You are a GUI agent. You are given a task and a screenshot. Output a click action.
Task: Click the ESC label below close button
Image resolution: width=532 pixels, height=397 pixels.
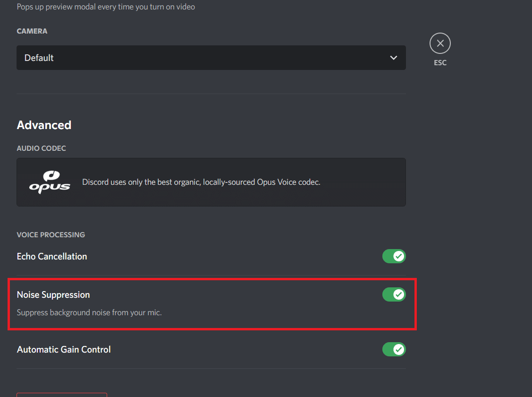440,63
